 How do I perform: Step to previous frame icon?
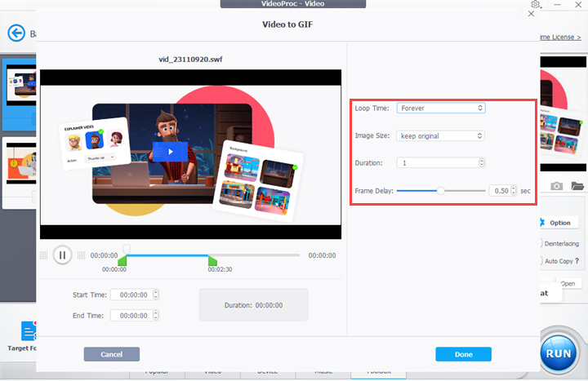(43, 255)
